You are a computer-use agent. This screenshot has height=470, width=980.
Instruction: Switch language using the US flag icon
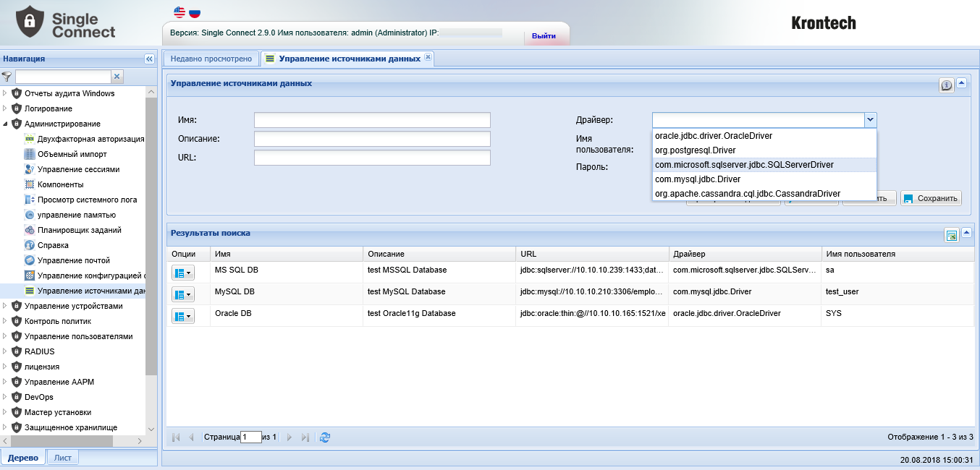point(179,12)
